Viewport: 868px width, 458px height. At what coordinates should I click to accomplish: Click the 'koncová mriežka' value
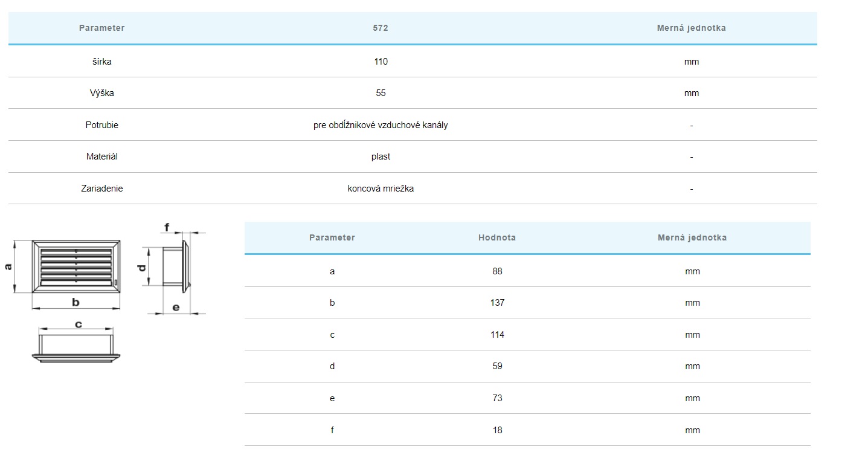381,189
